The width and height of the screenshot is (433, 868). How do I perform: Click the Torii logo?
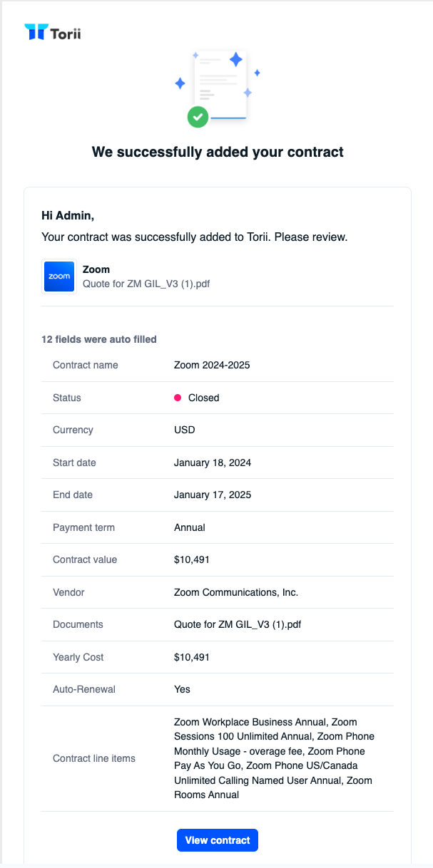coord(53,32)
